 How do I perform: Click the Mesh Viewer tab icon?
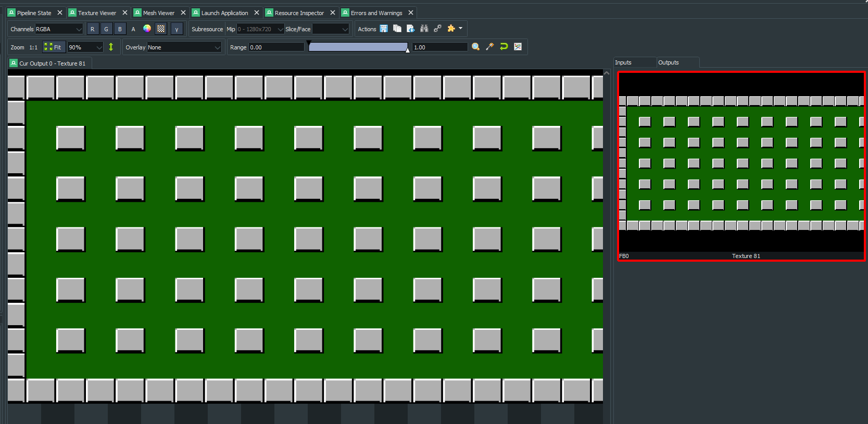[137, 12]
